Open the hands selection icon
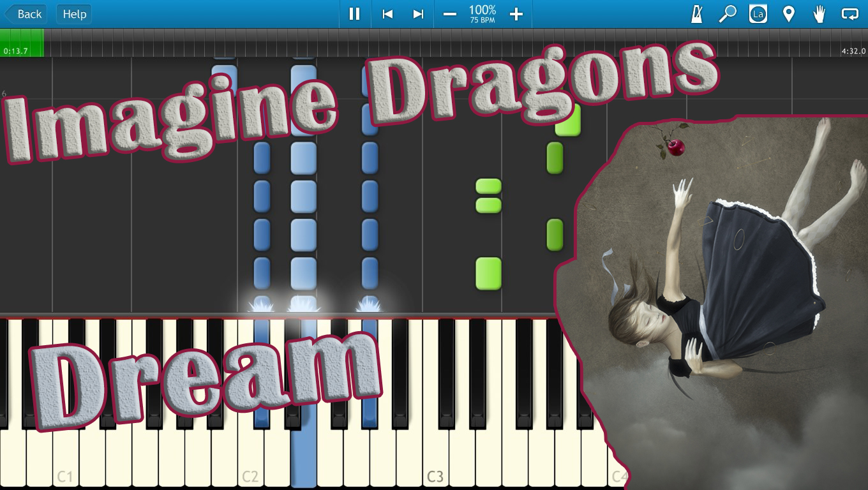The width and height of the screenshot is (868, 490). 819,14
